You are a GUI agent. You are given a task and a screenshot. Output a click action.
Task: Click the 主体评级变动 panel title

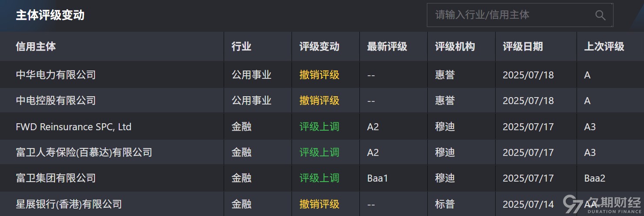tap(50, 15)
